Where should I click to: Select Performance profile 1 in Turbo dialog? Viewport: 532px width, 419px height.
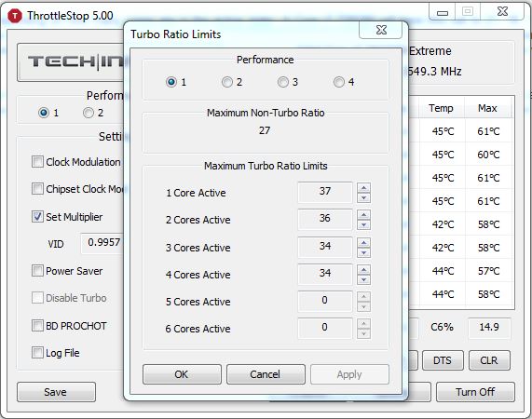coord(171,82)
